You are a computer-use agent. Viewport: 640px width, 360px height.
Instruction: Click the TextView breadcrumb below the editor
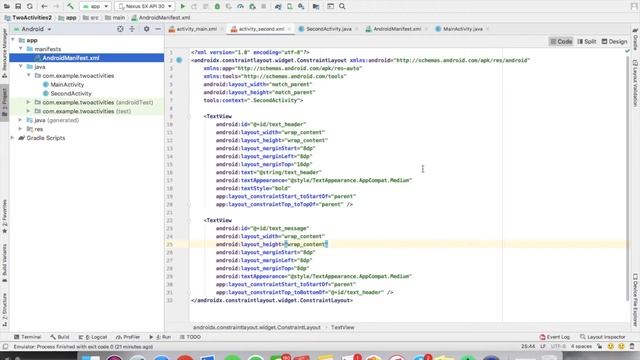point(342,327)
